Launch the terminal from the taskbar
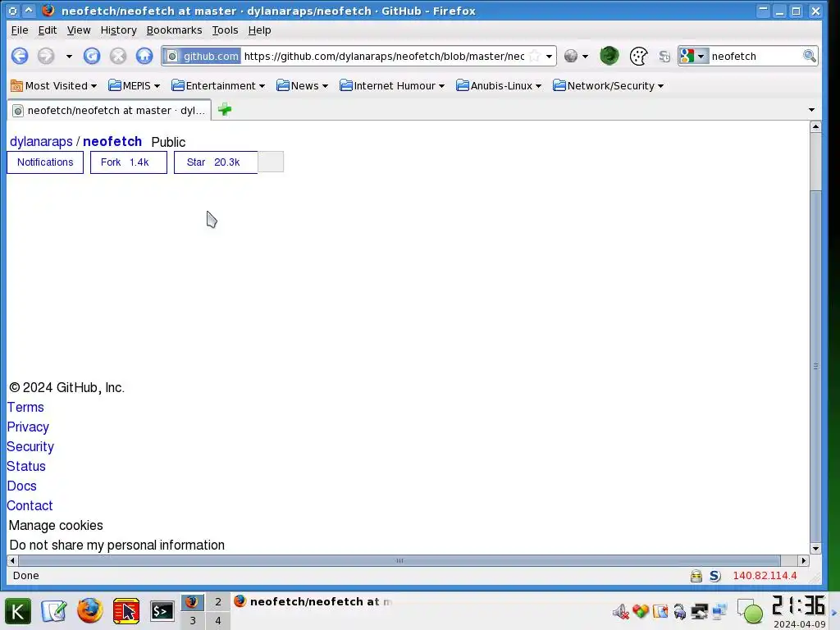Screen dimensions: 840x630 point(162,611)
